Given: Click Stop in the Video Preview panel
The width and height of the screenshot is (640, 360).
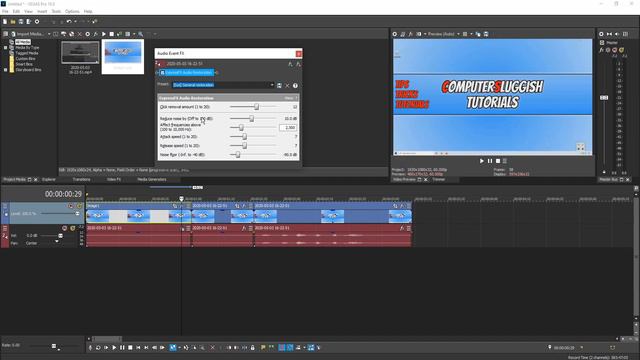Looking at the screenshot, I should (498, 161).
